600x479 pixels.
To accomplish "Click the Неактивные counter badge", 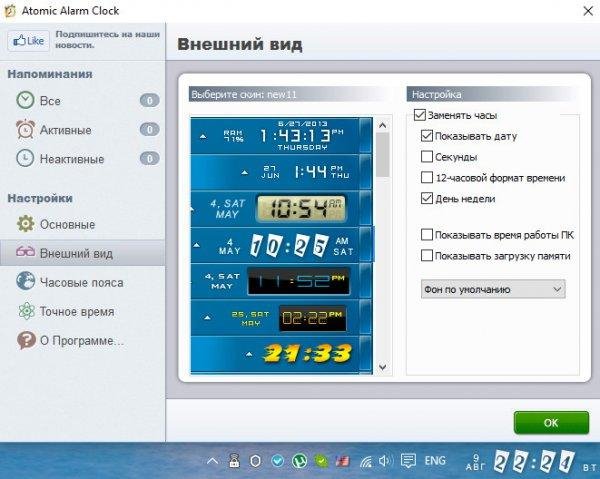I will tap(150, 158).
